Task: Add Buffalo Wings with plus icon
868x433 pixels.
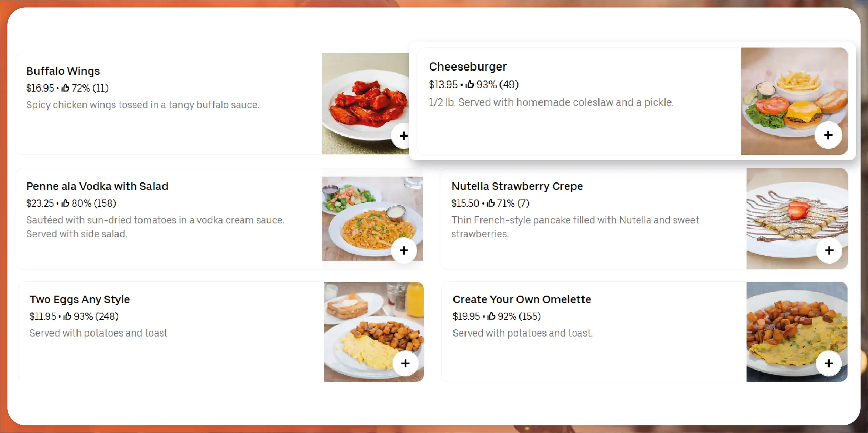Action: click(x=403, y=136)
